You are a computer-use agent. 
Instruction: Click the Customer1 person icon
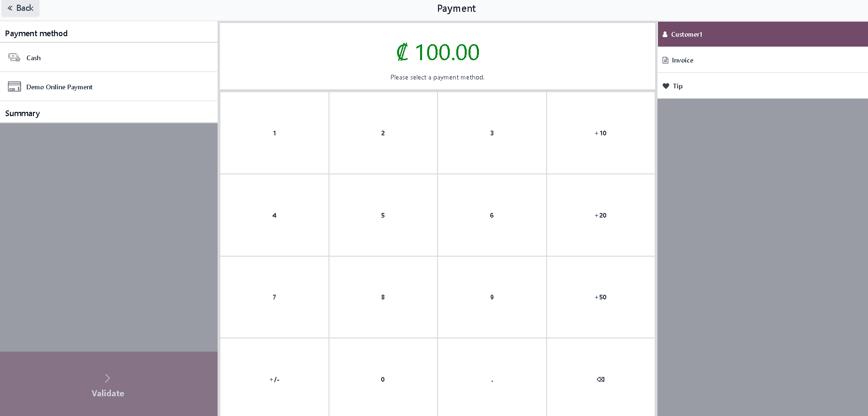click(x=665, y=34)
